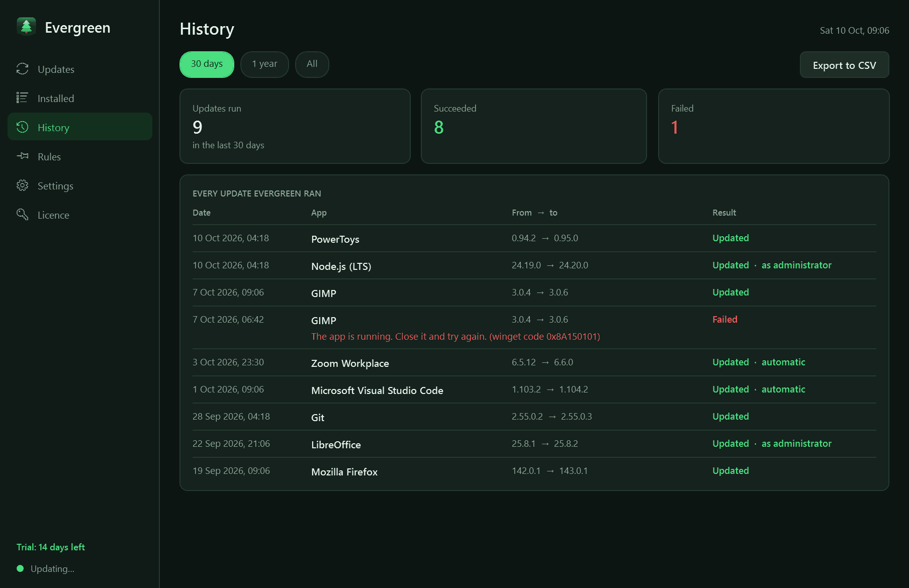The width and height of the screenshot is (909, 588).
Task: Click the Installed list icon
Action: coord(22,98)
